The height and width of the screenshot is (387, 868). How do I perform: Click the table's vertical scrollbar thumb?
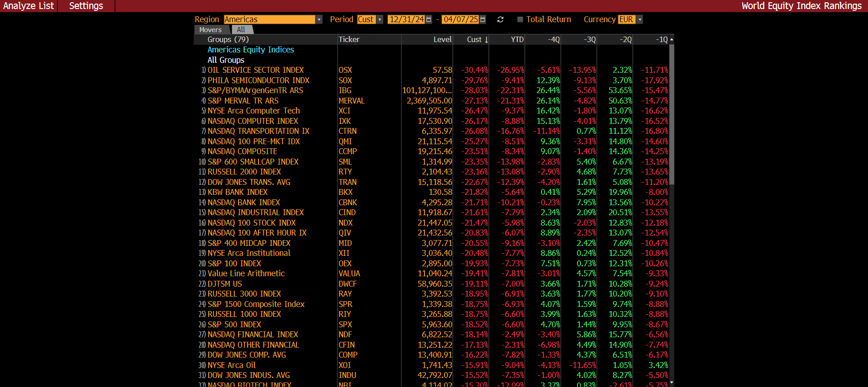(x=672, y=114)
